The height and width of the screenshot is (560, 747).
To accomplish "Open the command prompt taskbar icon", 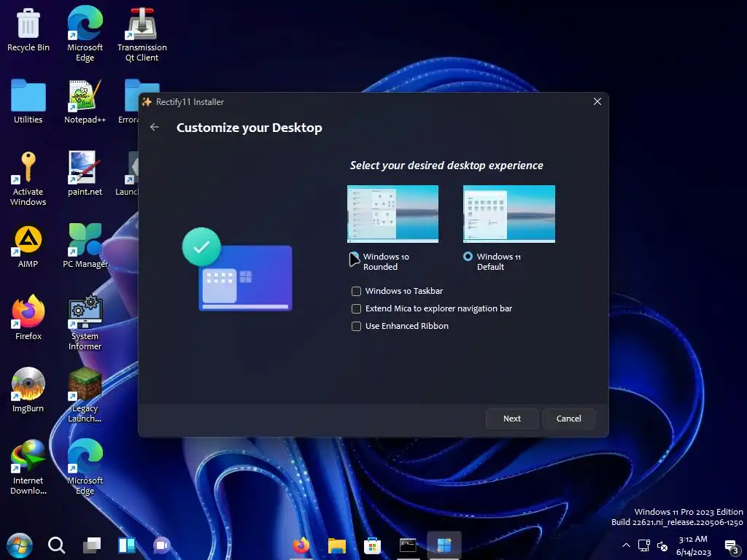I will (408, 545).
